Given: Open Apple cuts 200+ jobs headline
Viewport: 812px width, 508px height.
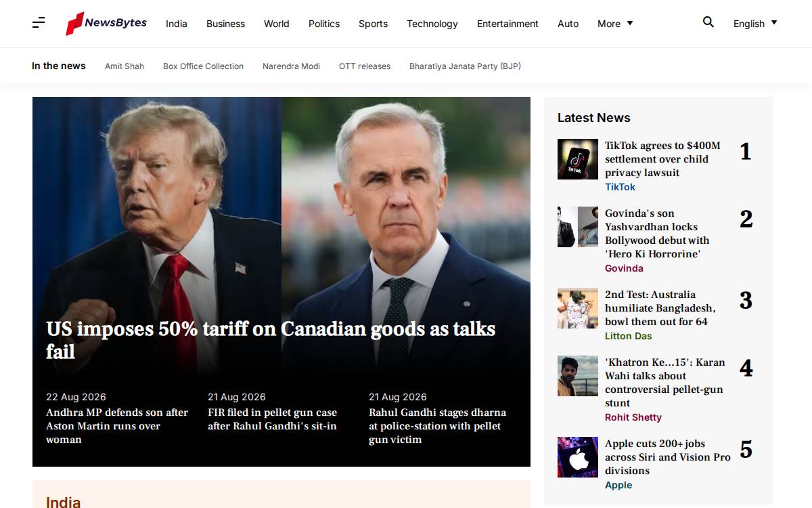Looking at the screenshot, I should (668, 457).
